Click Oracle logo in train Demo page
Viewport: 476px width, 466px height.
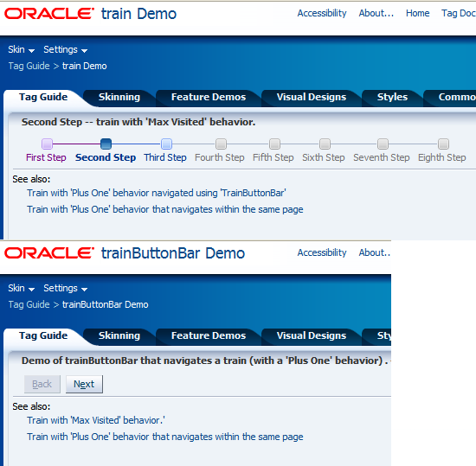coord(49,14)
